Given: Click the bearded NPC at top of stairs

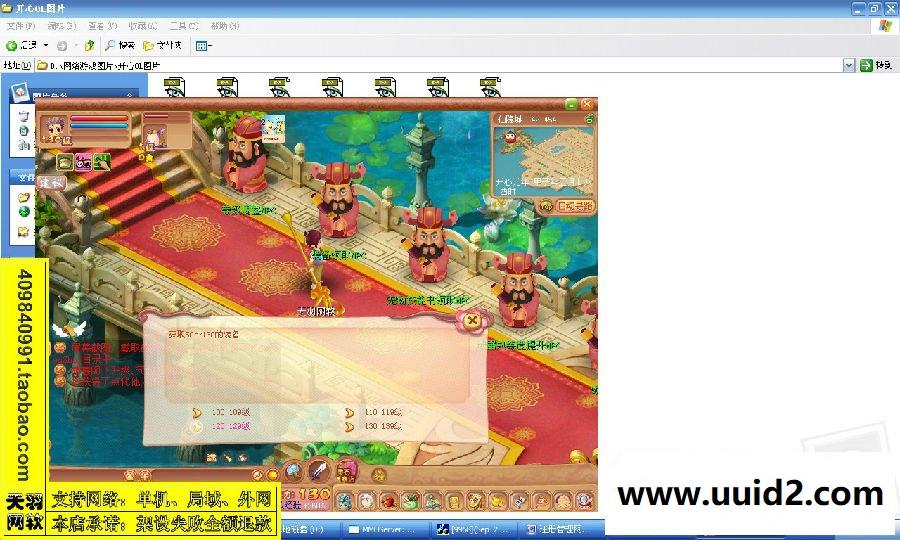Looking at the screenshot, I should (x=246, y=154).
